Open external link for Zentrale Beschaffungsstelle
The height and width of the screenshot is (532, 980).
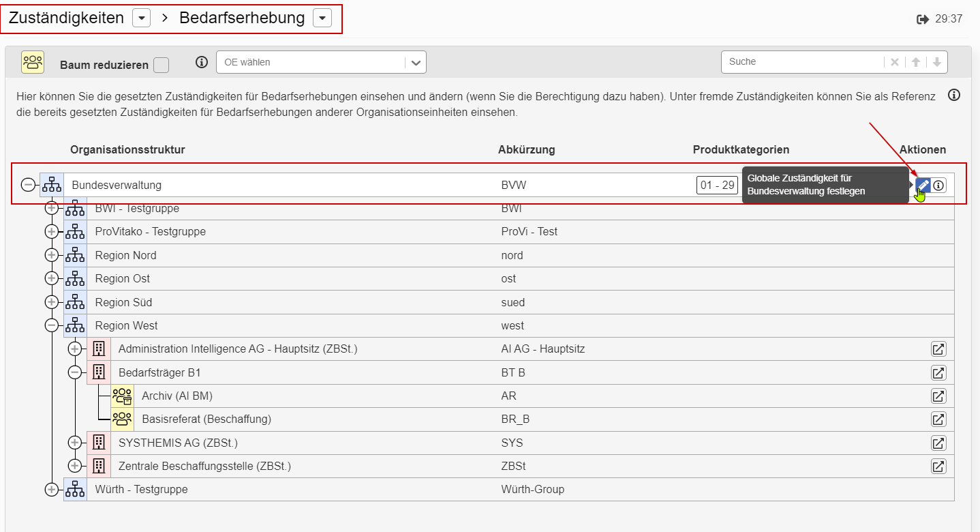click(x=938, y=467)
